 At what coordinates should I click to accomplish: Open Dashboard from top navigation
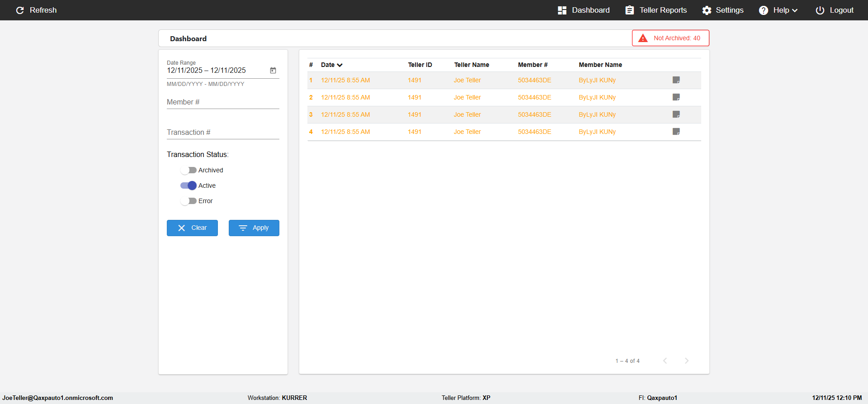(584, 10)
